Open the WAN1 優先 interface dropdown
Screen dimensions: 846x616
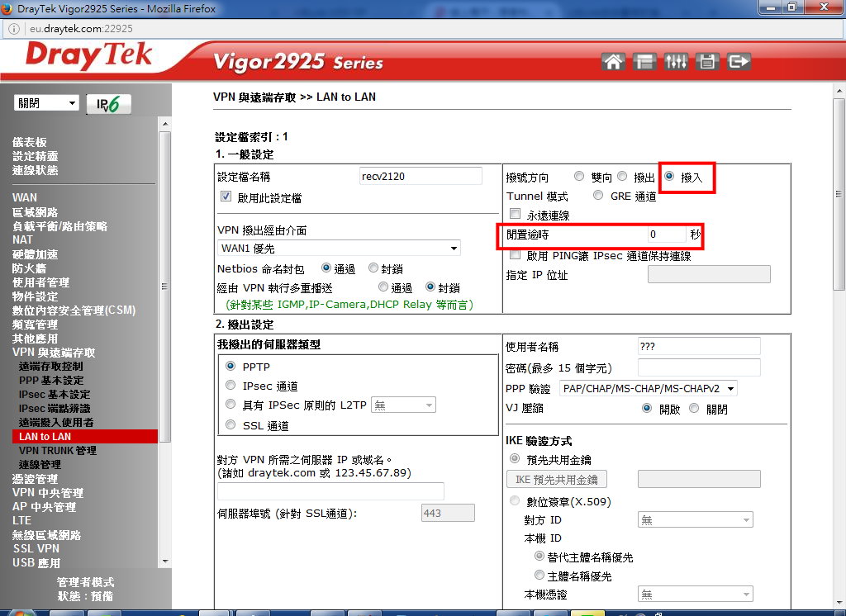click(x=340, y=248)
